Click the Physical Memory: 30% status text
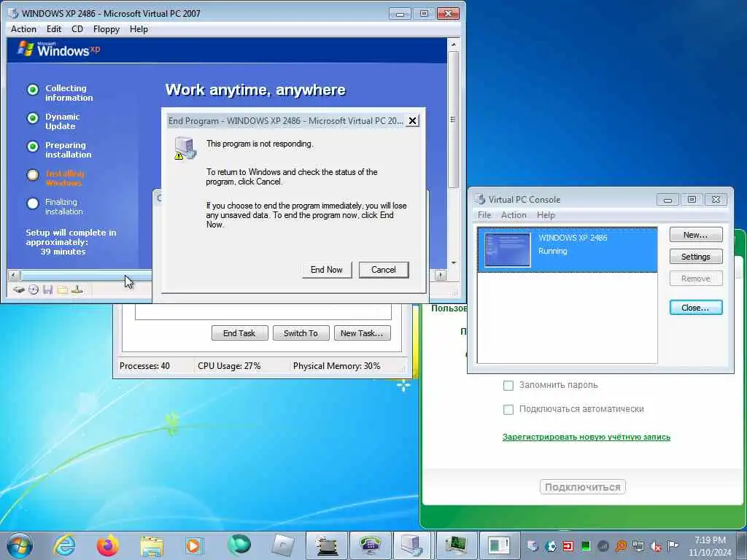The height and width of the screenshot is (560, 747). click(337, 366)
